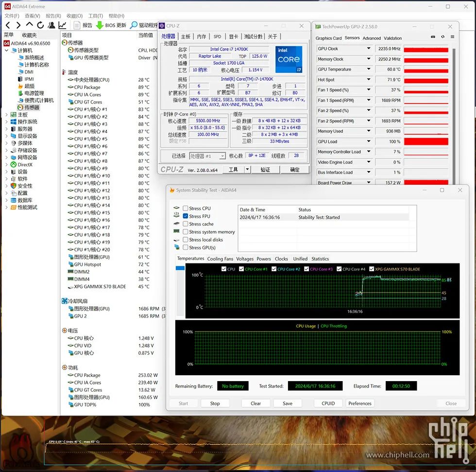Click the user icon in AIDA64 toolbar
This screenshot has height=472, width=476.
(51, 25)
